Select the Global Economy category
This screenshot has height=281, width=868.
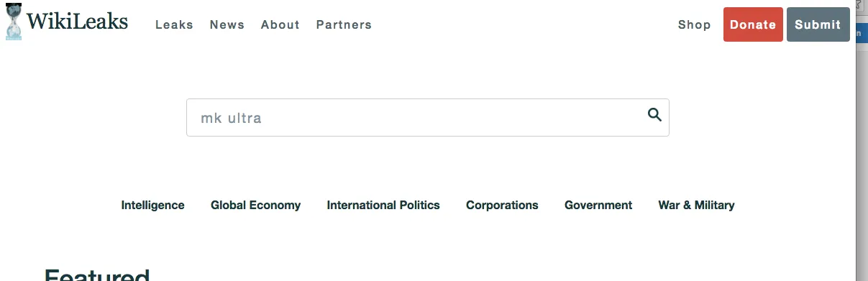[255, 205]
